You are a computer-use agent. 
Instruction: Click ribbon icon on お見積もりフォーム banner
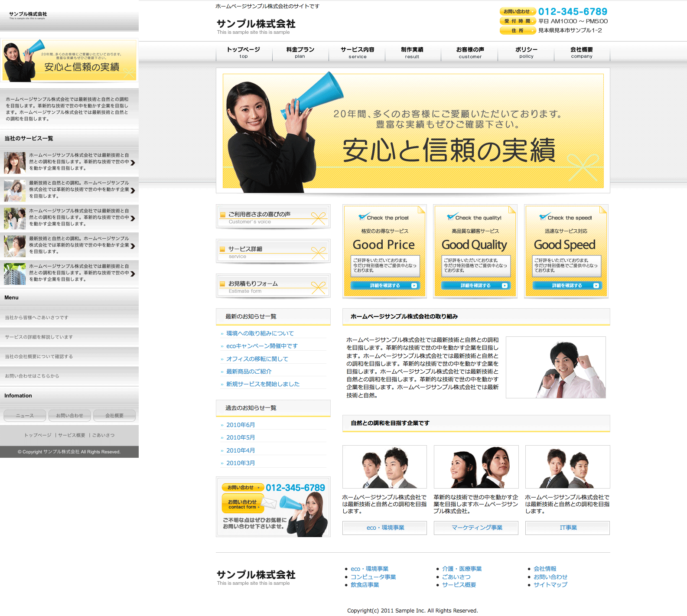(x=318, y=287)
